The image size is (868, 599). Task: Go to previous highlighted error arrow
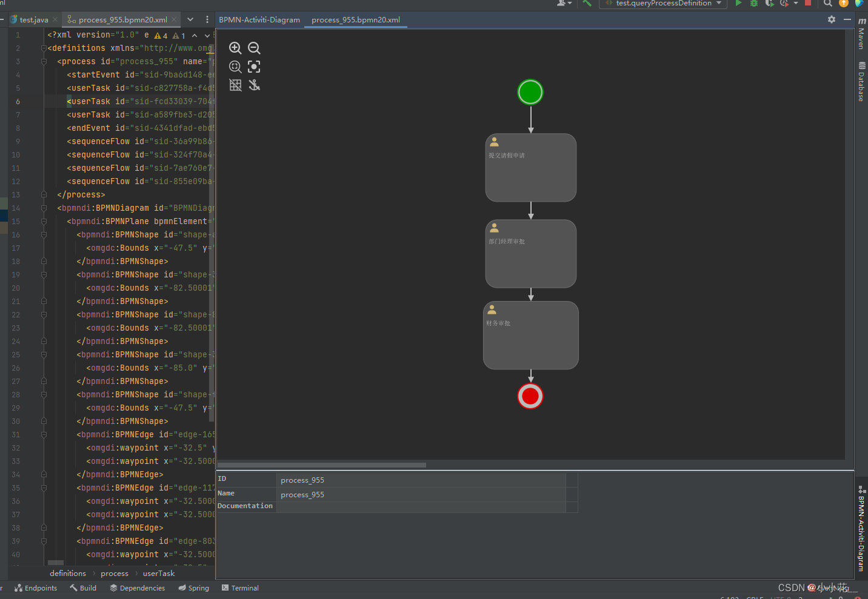click(x=195, y=36)
